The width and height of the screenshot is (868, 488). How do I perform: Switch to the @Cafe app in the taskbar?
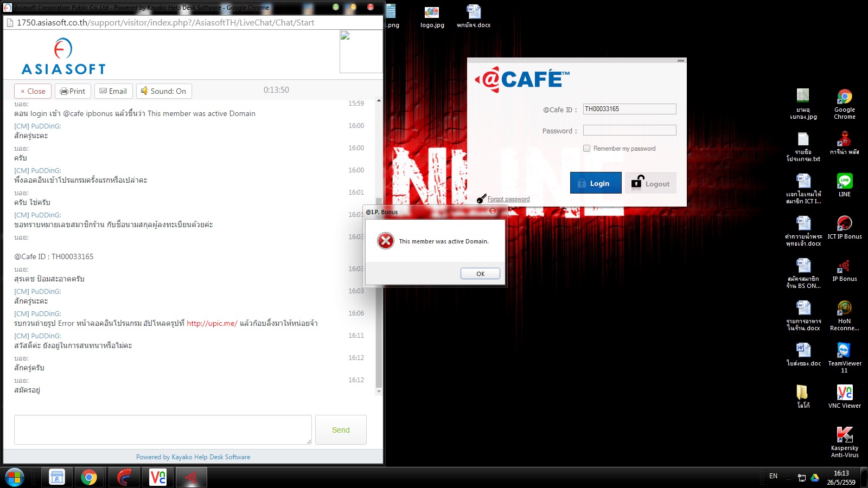click(x=191, y=477)
